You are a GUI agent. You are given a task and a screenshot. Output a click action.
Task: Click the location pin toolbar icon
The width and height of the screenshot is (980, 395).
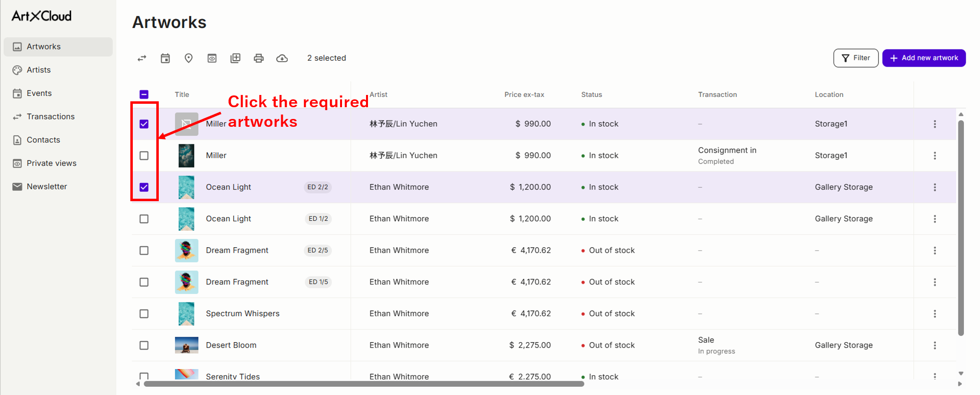[x=189, y=58]
